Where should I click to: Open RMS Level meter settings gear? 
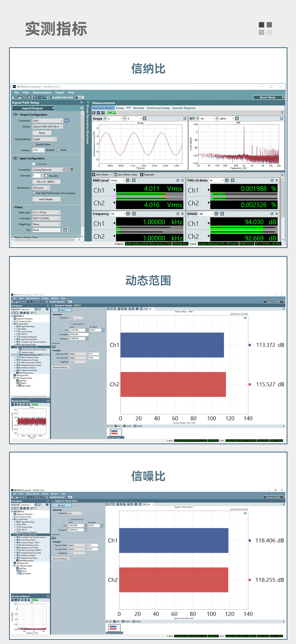pos(134,180)
